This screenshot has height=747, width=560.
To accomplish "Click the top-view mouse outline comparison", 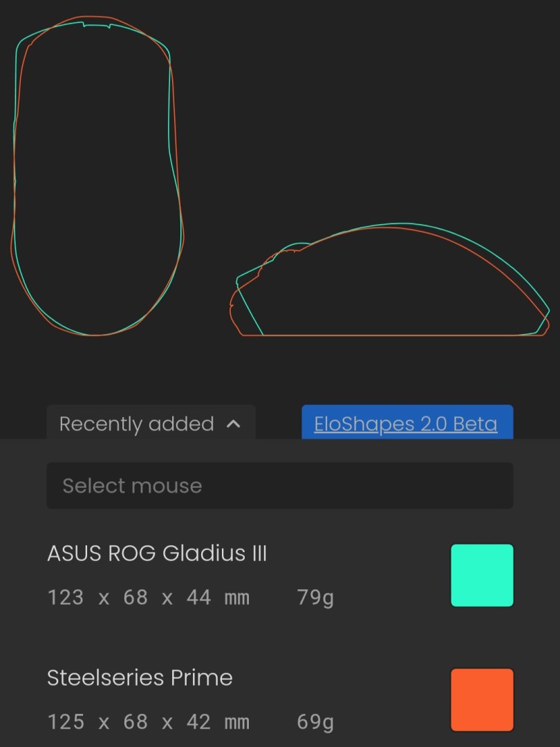I will 97,175.
